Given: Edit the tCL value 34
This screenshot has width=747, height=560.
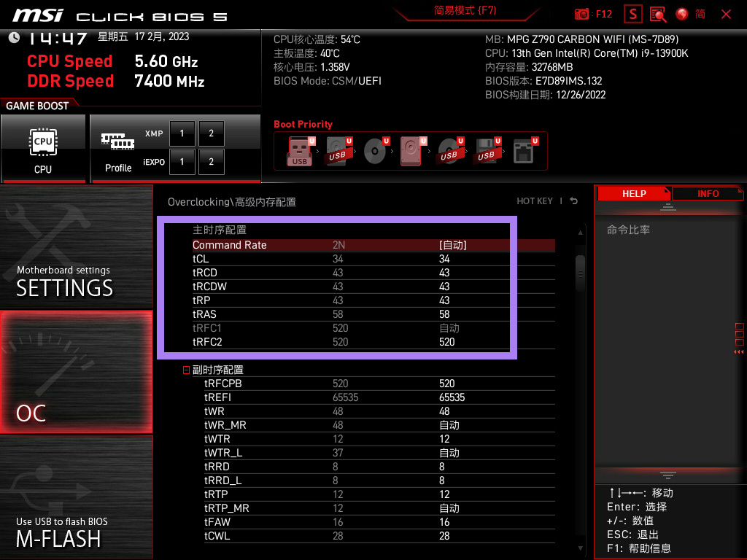Looking at the screenshot, I should coord(444,259).
